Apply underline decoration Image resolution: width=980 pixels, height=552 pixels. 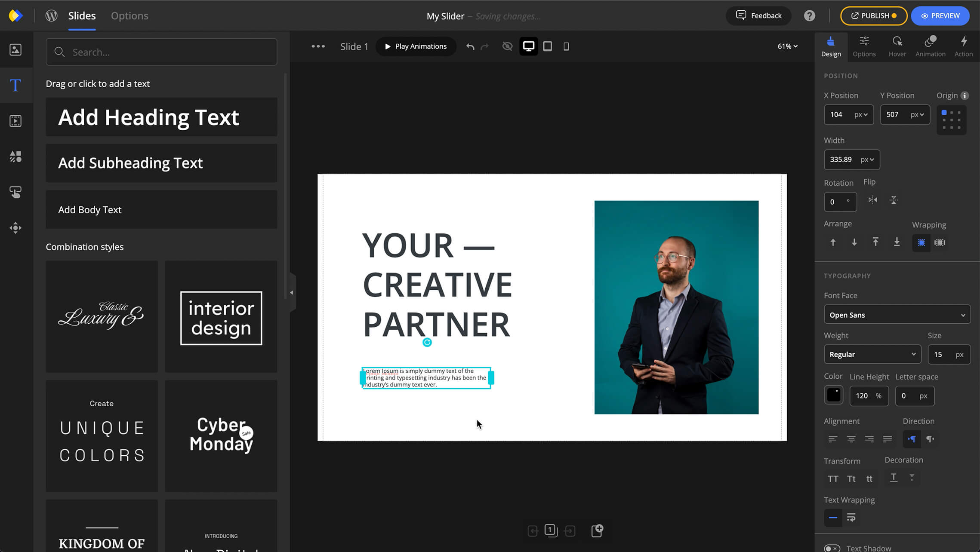tap(894, 478)
